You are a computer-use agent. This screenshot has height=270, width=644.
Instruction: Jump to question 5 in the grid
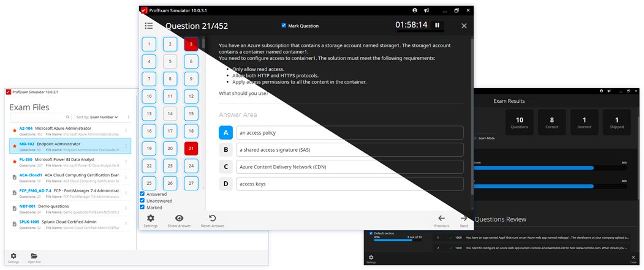click(170, 62)
